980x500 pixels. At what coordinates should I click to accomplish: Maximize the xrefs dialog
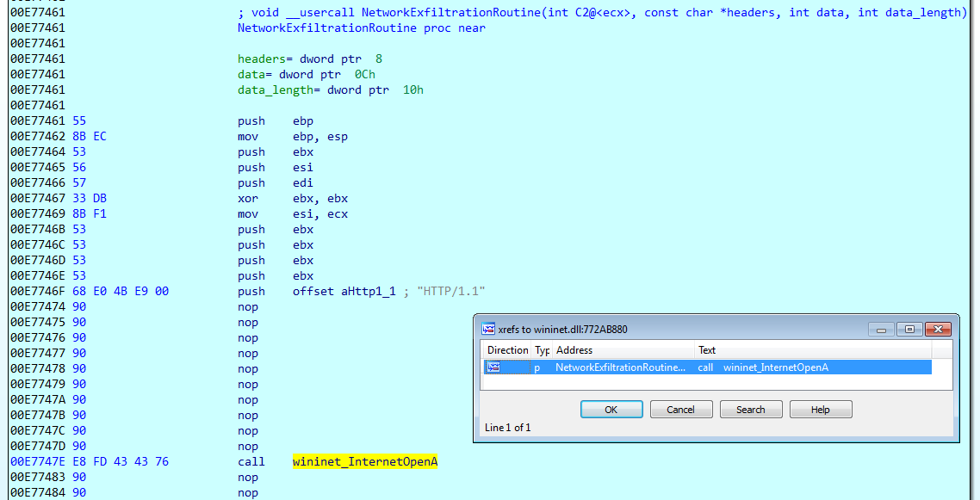909,329
